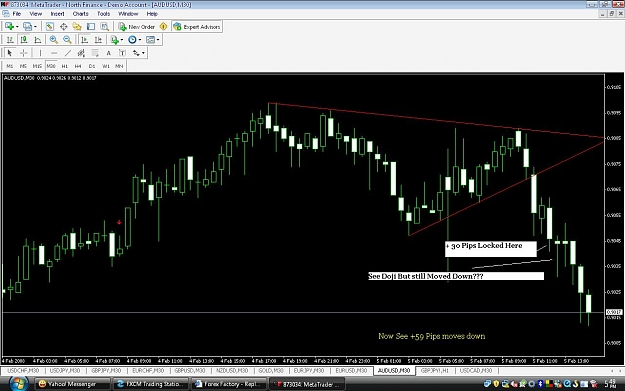Click the Periods clock icon
The image size is (625, 391).
[x=132, y=39]
